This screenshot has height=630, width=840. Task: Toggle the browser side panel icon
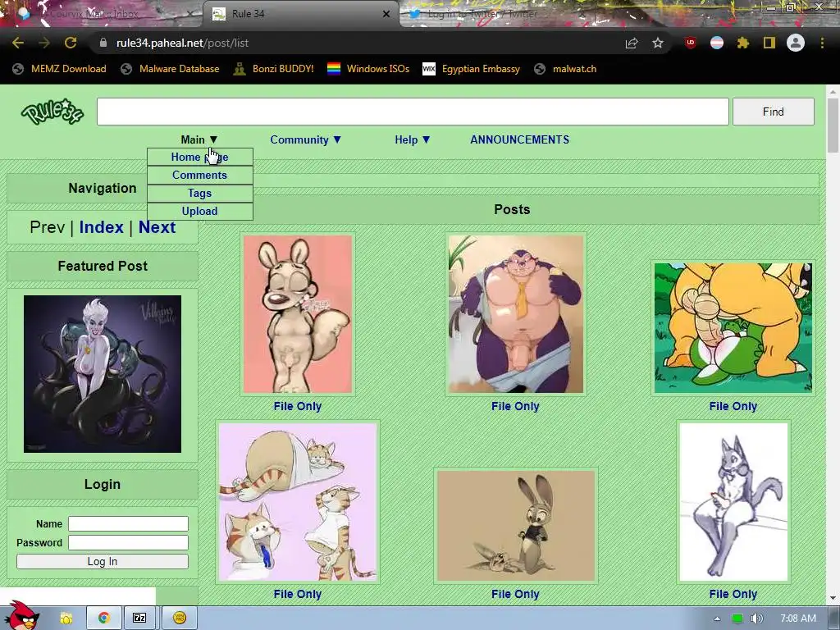click(x=769, y=43)
